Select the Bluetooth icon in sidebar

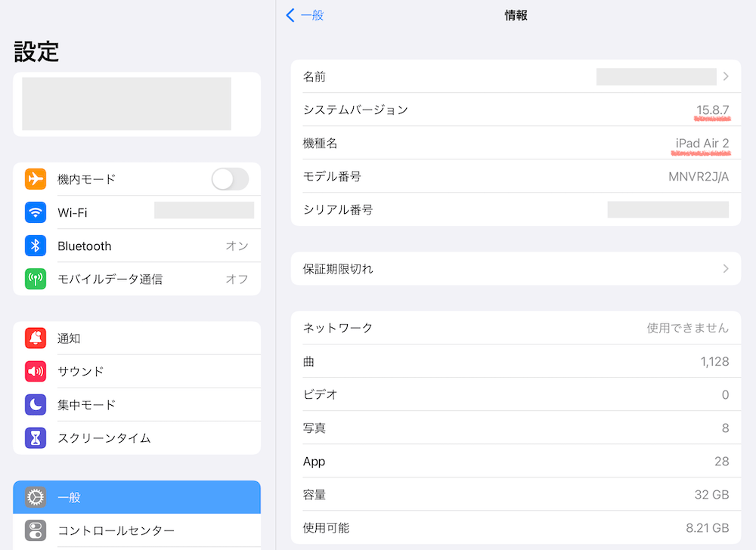36,246
